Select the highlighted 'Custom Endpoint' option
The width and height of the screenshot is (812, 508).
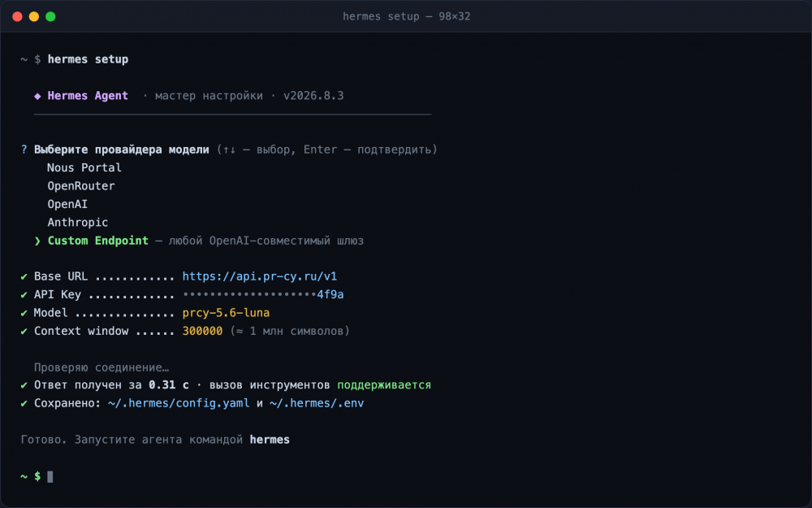pos(98,241)
